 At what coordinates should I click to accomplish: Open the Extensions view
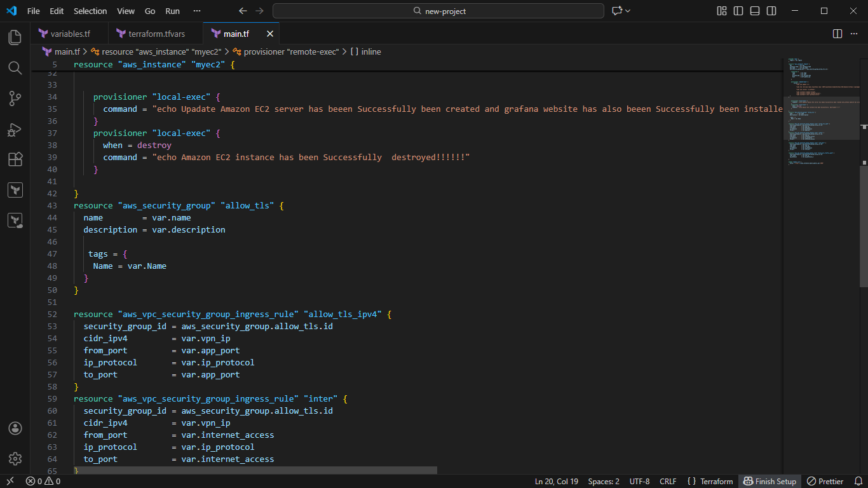[x=15, y=159]
